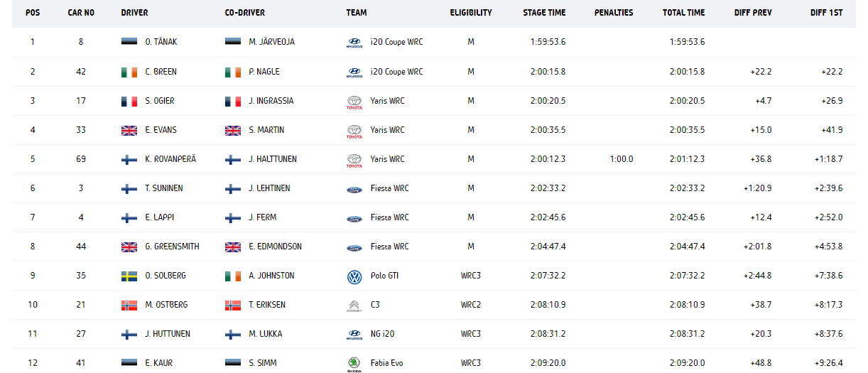
Task: Click the Swedish flag beside O. Solberg
Action: coord(129,276)
